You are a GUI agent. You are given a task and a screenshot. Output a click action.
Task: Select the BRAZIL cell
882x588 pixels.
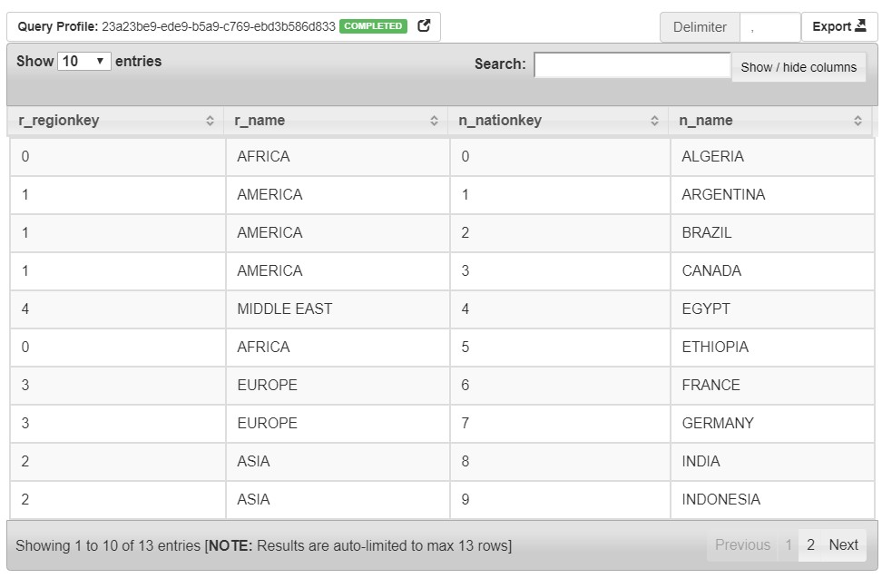coord(772,233)
